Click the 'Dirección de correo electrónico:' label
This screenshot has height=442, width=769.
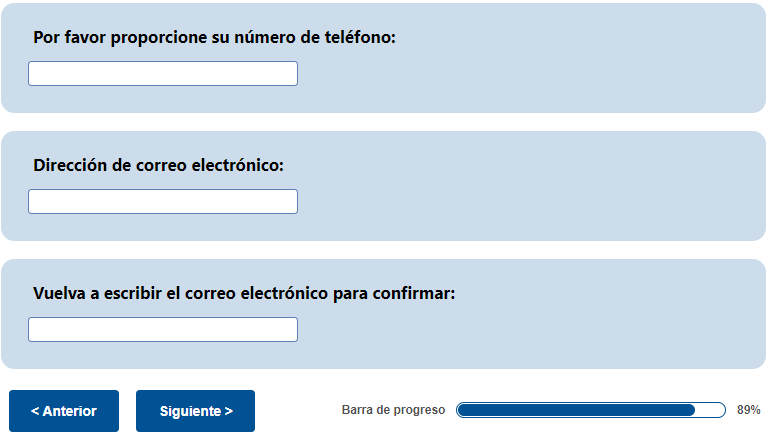click(x=158, y=165)
